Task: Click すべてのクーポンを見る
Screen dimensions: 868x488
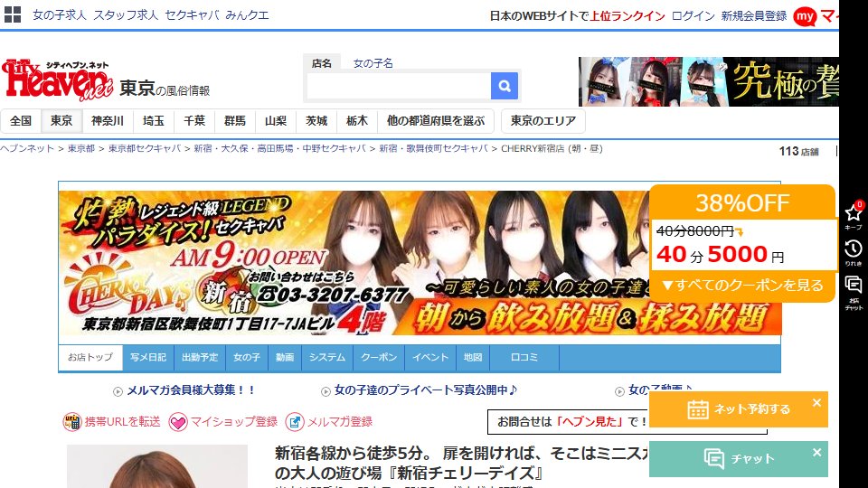Action: (x=743, y=286)
